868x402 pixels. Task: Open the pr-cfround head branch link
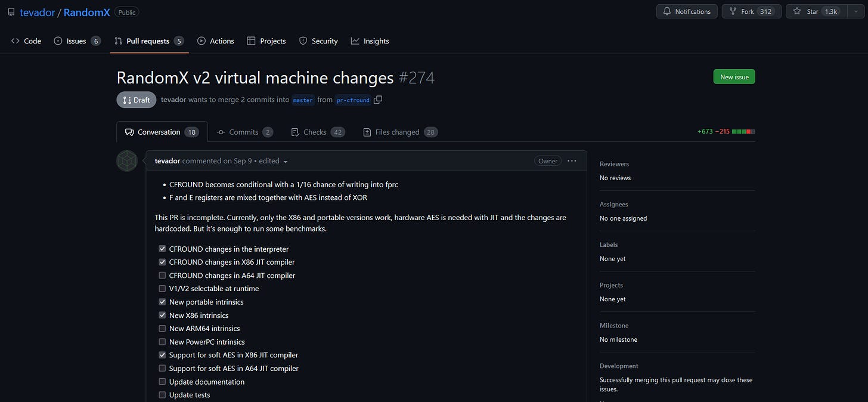(352, 100)
